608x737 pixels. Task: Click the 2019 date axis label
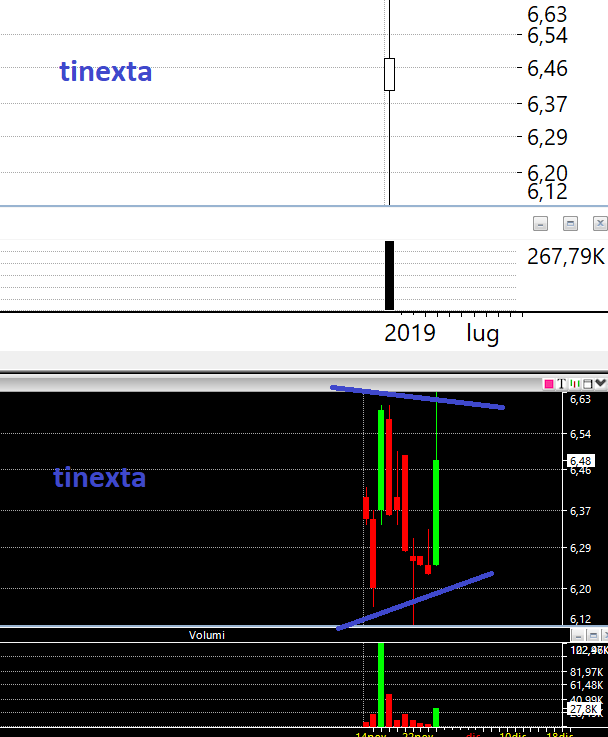(410, 333)
